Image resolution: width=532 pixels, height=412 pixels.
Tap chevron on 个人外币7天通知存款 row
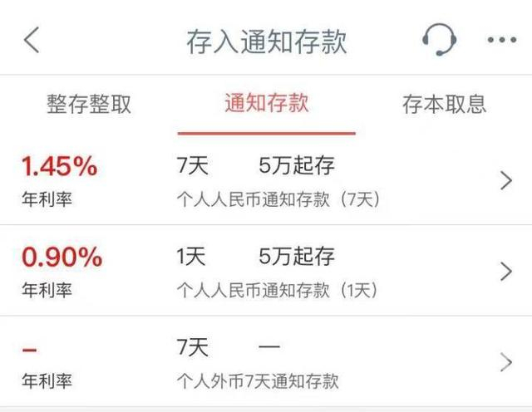[505, 362]
